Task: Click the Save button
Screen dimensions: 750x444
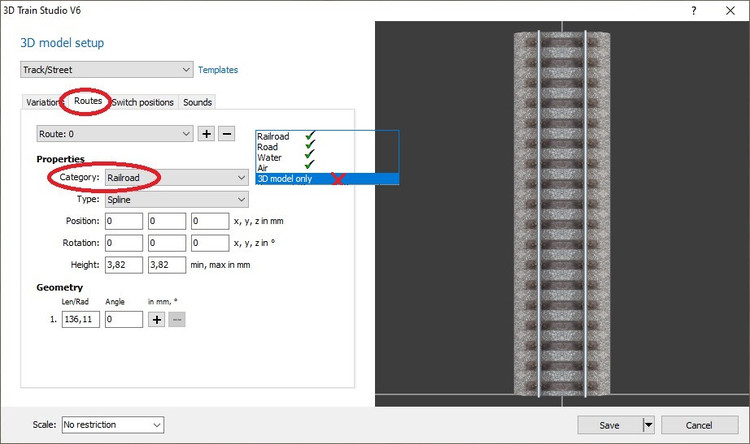Action: click(608, 425)
